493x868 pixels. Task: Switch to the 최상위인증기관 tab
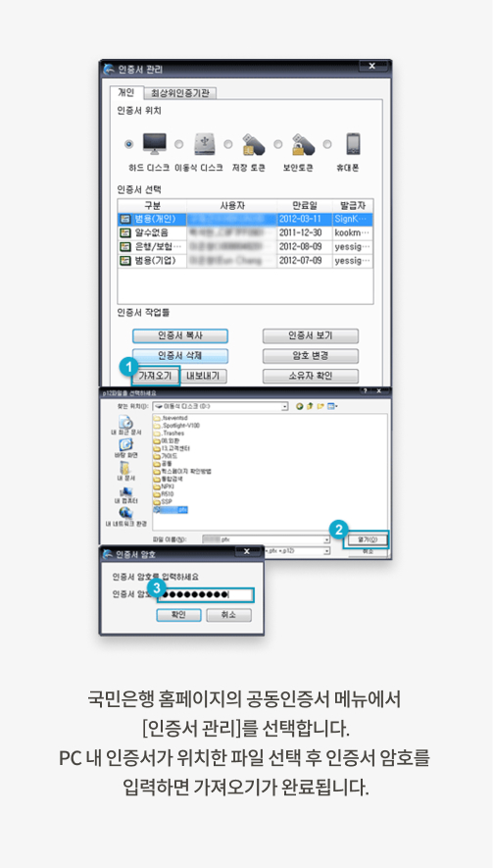(x=180, y=93)
